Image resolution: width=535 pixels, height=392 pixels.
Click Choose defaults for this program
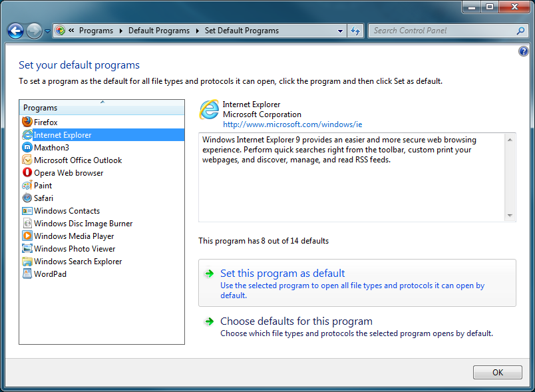click(x=357, y=327)
